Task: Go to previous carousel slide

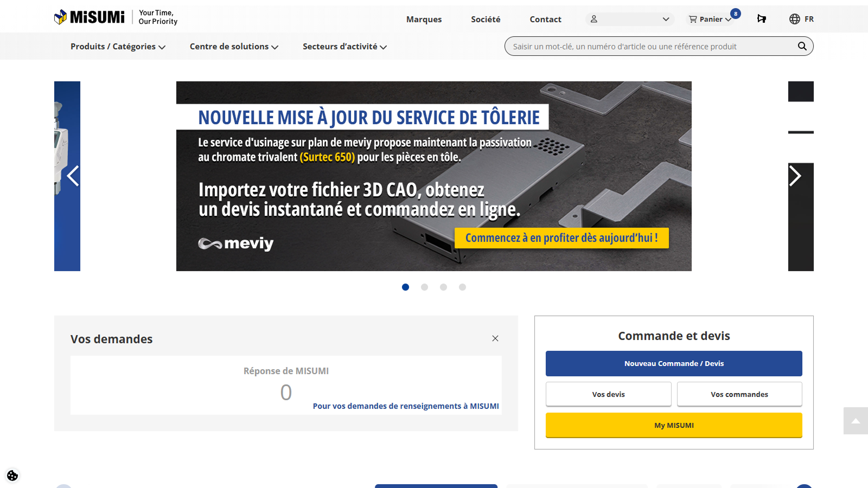Action: coord(73,176)
